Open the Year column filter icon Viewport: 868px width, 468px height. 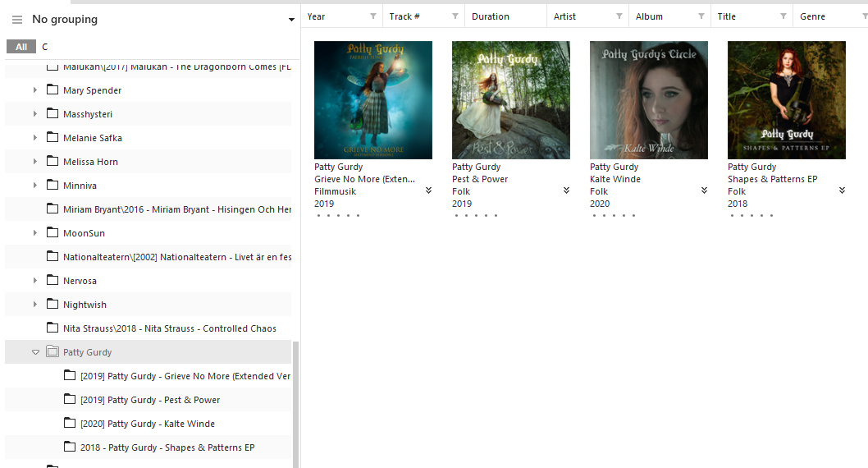(373, 16)
